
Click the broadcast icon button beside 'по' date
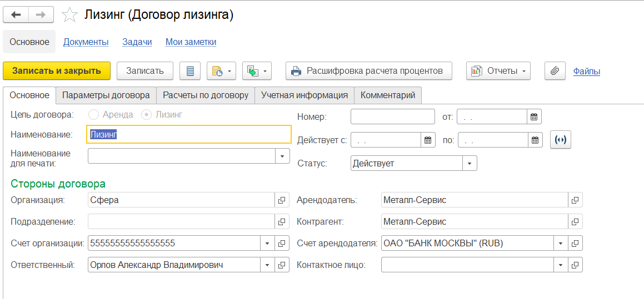click(560, 140)
